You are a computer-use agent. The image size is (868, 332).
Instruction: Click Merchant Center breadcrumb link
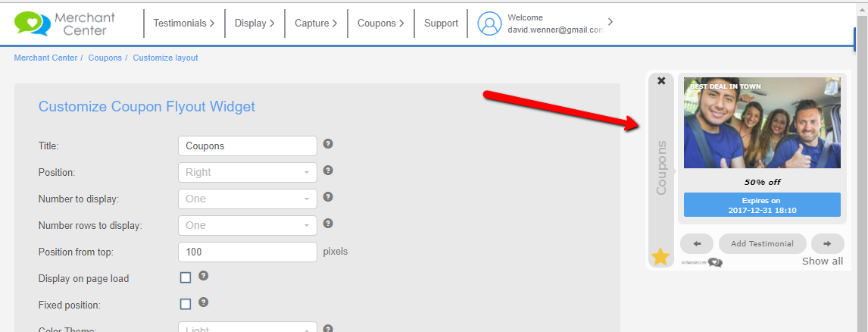point(45,58)
